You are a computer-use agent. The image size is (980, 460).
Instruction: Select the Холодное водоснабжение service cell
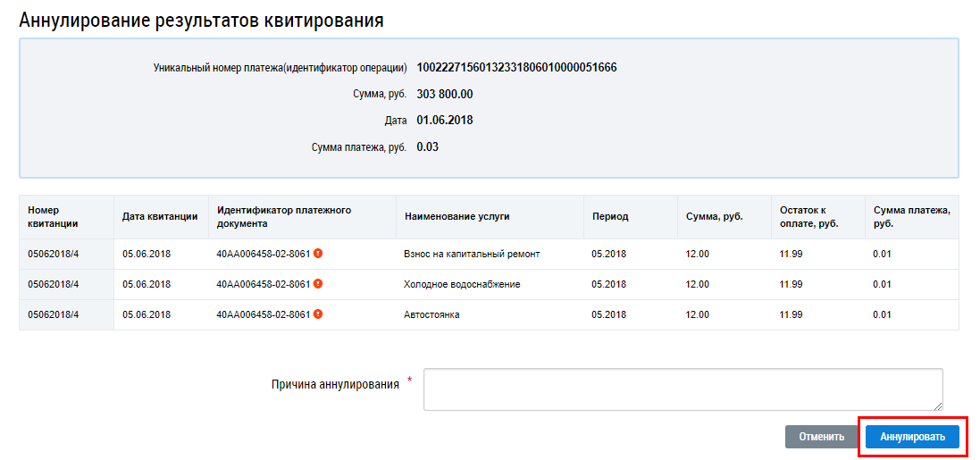pos(462,284)
